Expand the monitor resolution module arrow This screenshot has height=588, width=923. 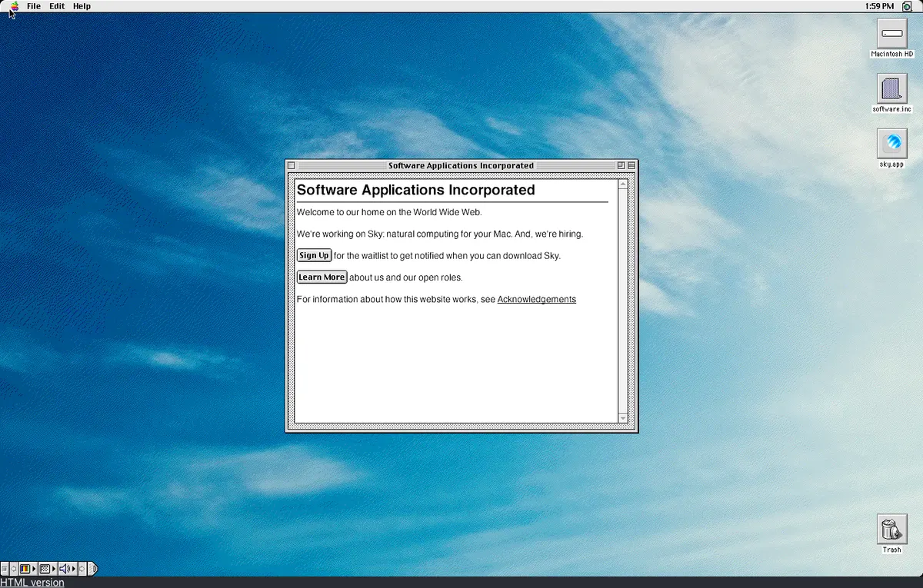tap(54, 569)
